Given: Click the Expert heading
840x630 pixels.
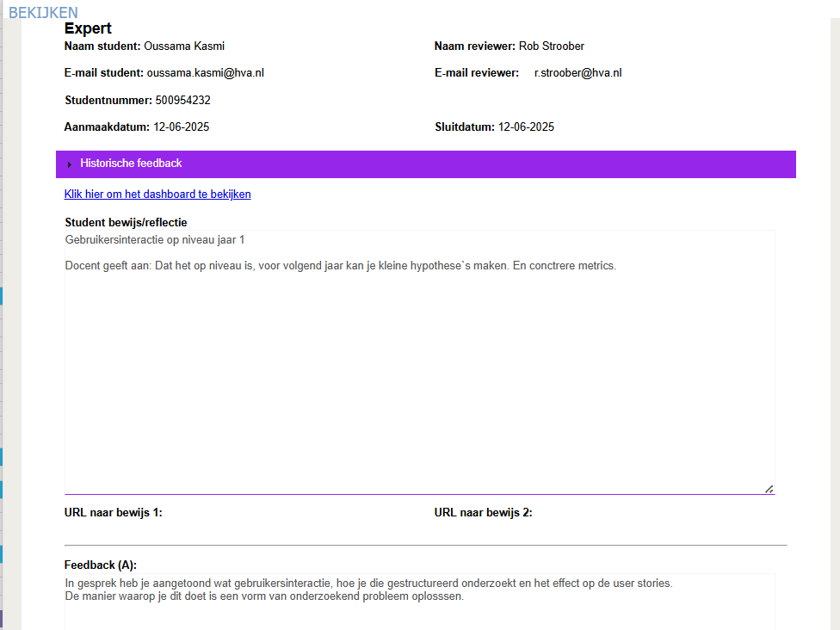Looking at the screenshot, I should pos(88,29).
